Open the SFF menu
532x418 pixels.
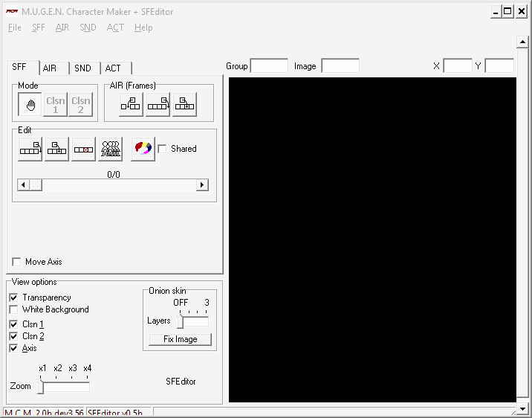pos(39,28)
